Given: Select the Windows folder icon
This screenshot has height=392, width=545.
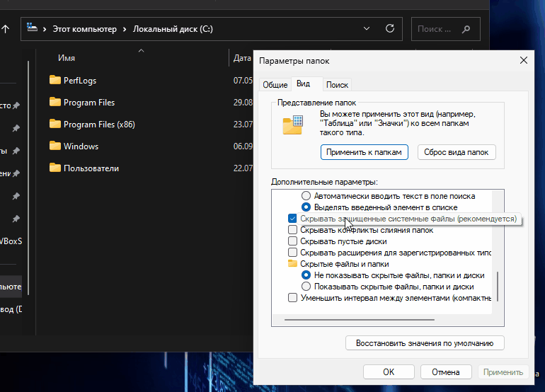Looking at the screenshot, I should coord(55,146).
